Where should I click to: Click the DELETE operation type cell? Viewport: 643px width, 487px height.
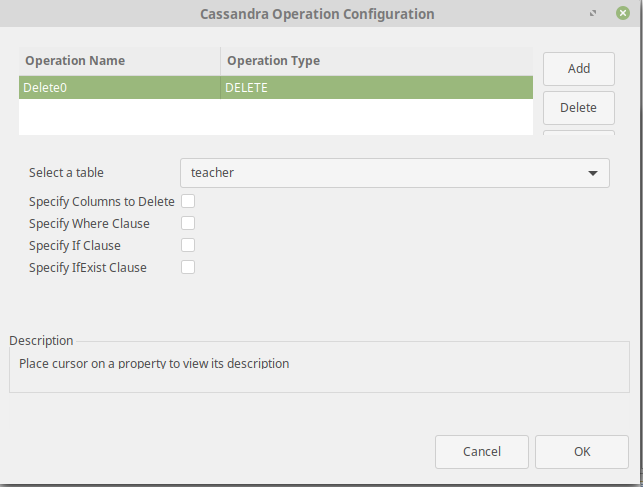point(376,87)
